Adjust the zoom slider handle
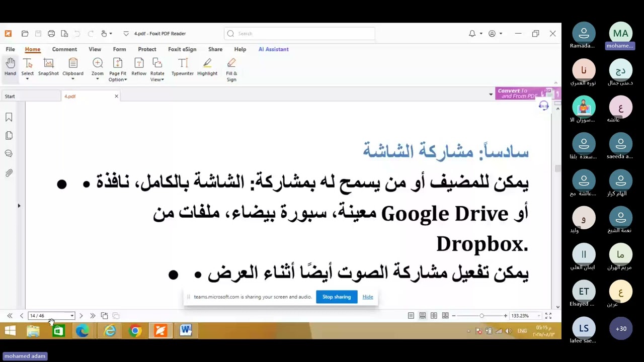Image resolution: width=644 pixels, height=362 pixels. pos(481,316)
